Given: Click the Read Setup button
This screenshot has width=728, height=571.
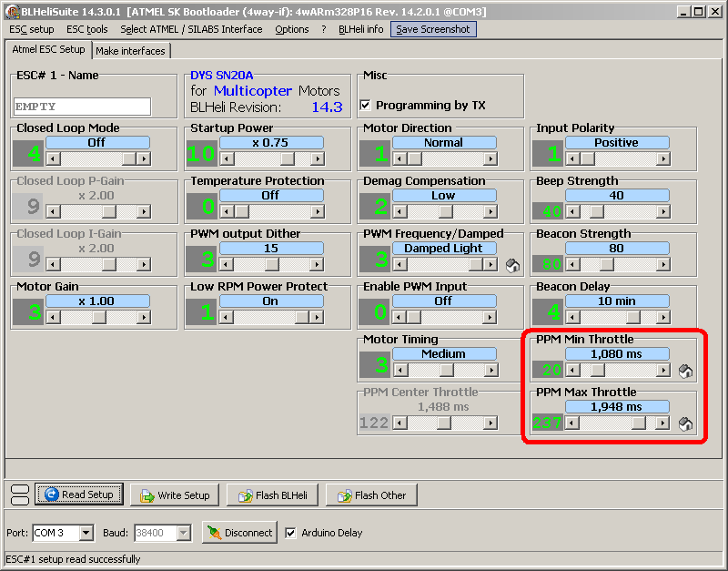Looking at the screenshot, I should point(79,495).
